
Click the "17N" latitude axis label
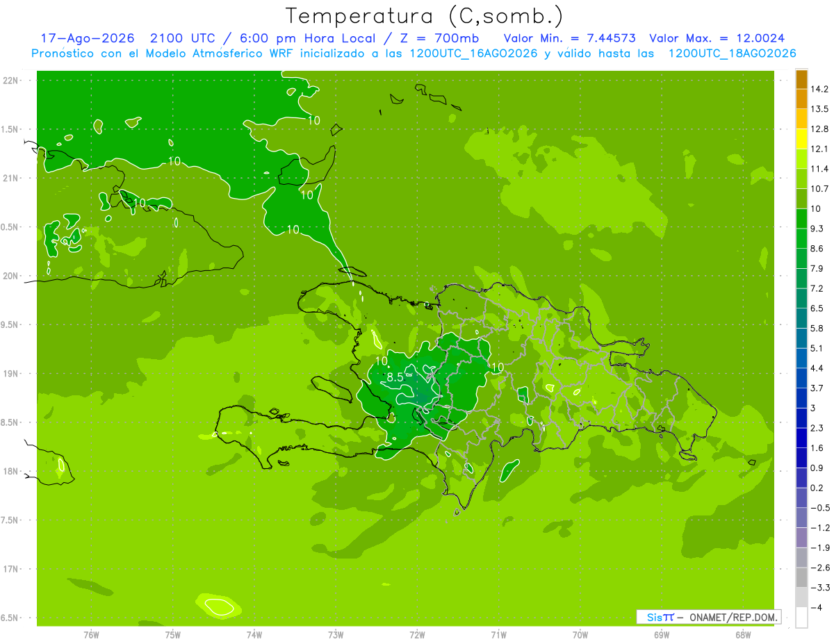(x=10, y=569)
